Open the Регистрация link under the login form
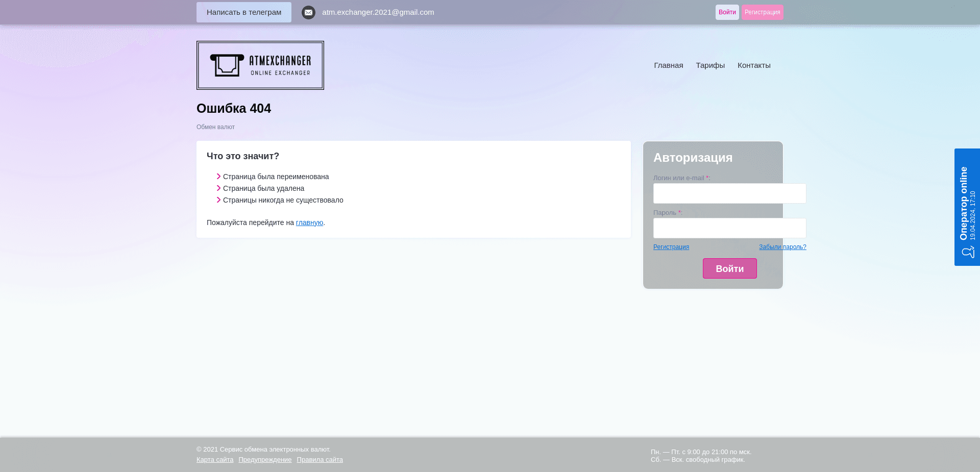Image resolution: width=980 pixels, height=472 pixels. (x=671, y=246)
